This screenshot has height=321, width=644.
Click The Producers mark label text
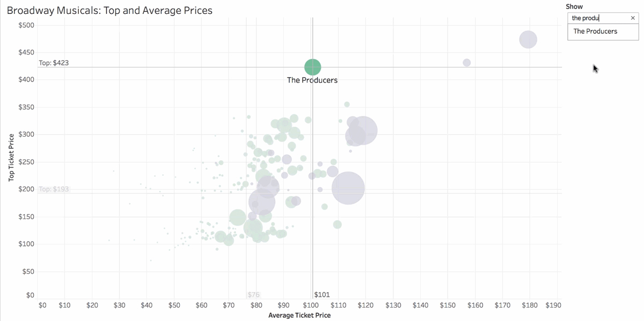pyautogui.click(x=312, y=80)
